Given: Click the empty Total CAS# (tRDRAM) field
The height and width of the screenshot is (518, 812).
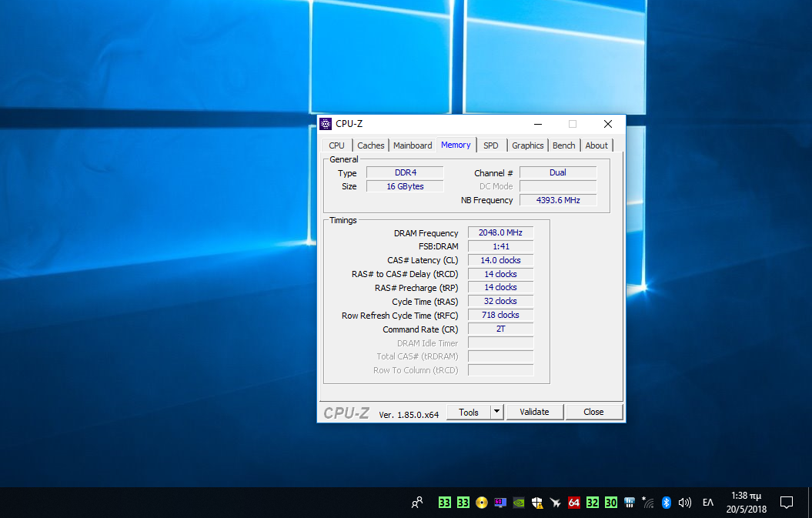Looking at the screenshot, I should tap(500, 356).
